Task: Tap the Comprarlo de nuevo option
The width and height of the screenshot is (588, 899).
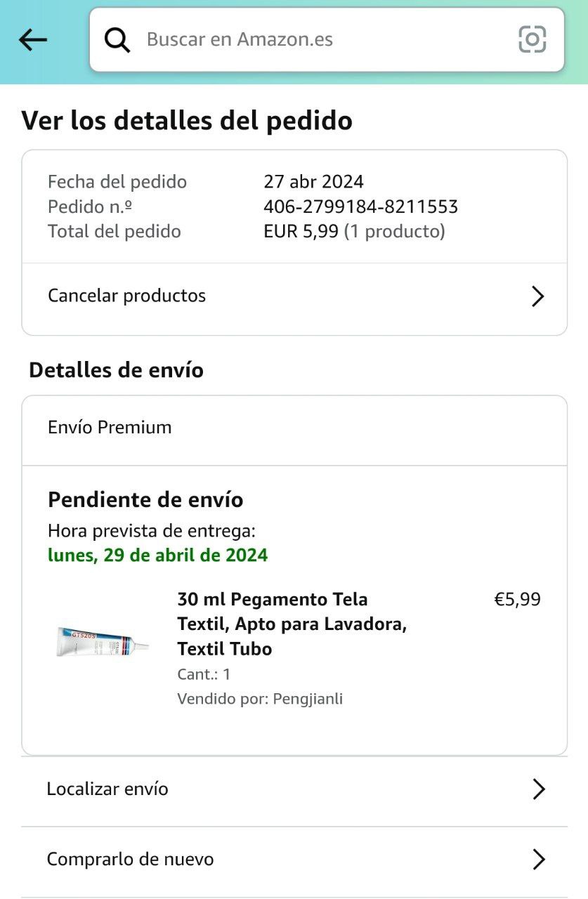Action: point(130,859)
